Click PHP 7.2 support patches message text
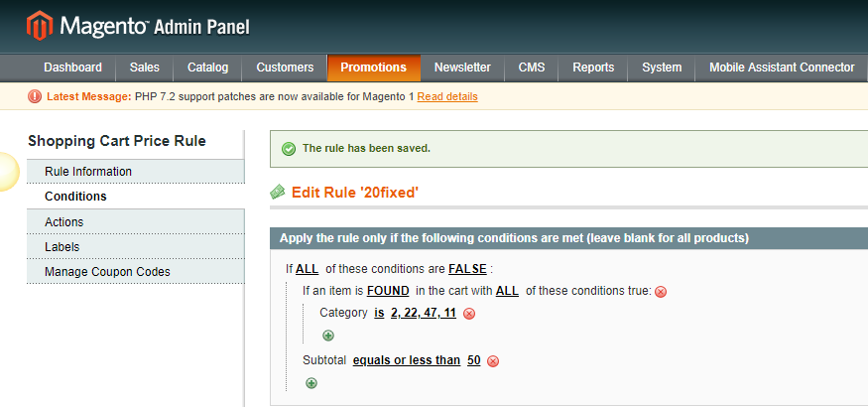Screen dimensions: 868x407 click(x=275, y=96)
